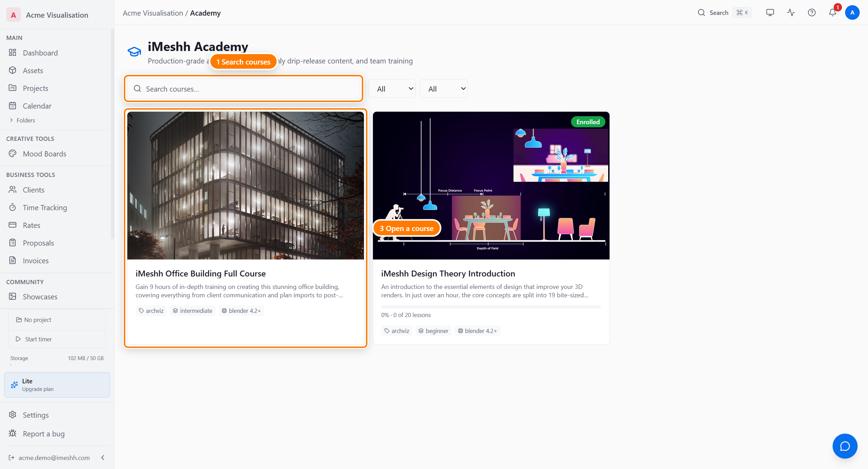
Task: Open the Design Theory course thumbnail
Action: point(491,186)
